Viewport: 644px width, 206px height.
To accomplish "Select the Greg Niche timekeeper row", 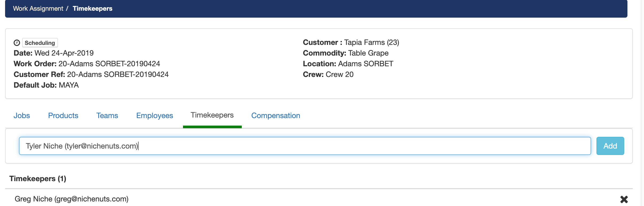I will (72, 199).
